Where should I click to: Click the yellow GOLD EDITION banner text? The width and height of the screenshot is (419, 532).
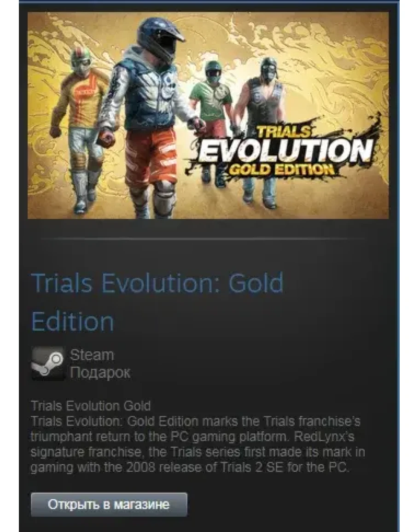(280, 169)
